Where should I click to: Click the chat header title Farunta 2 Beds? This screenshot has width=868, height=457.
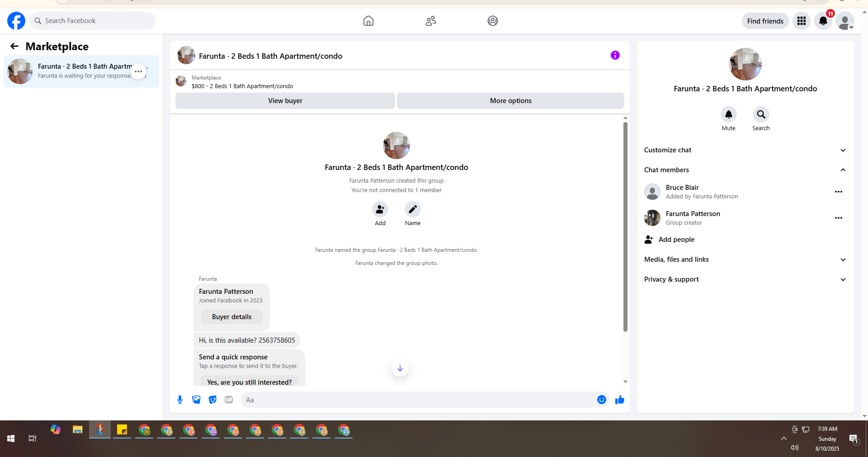pos(270,56)
